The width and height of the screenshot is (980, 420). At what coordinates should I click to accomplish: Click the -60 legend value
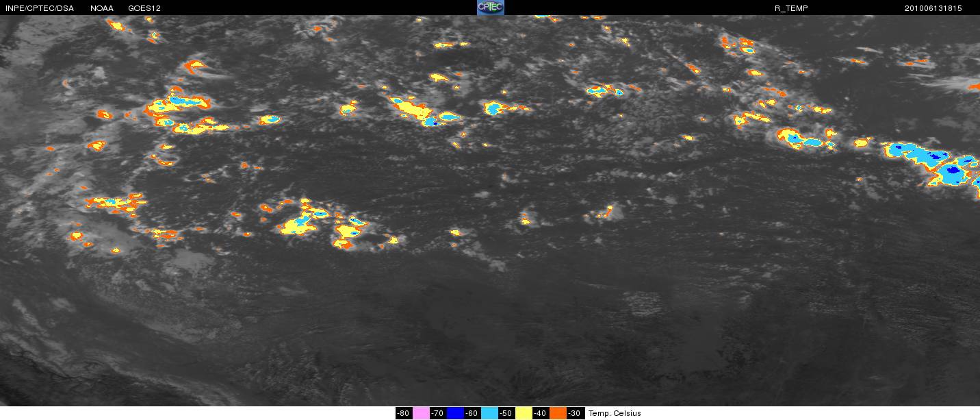coord(472,413)
